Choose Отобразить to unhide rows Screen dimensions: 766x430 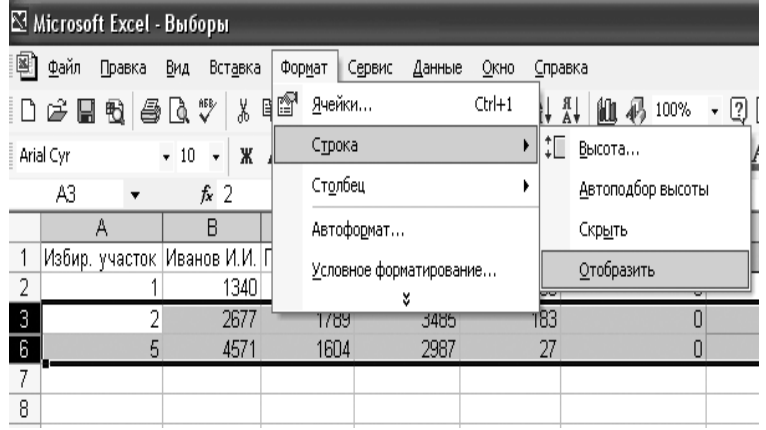pos(646,270)
